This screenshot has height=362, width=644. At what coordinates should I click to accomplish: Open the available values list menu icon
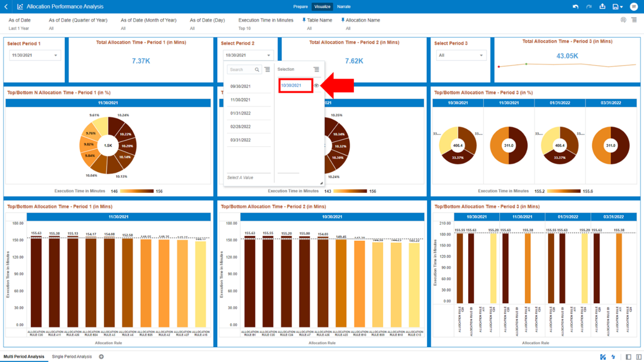point(267,70)
